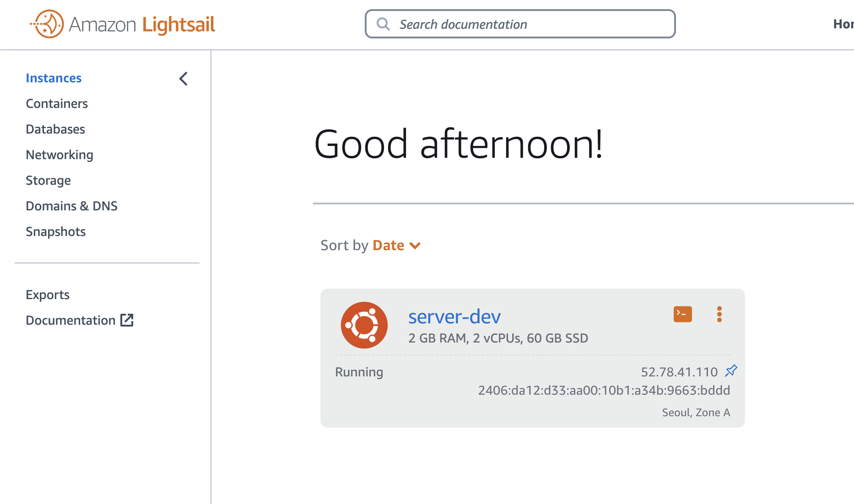Screen dimensions: 854x504
Task: Click the Seoul, Zone A label
Action: (x=696, y=413)
